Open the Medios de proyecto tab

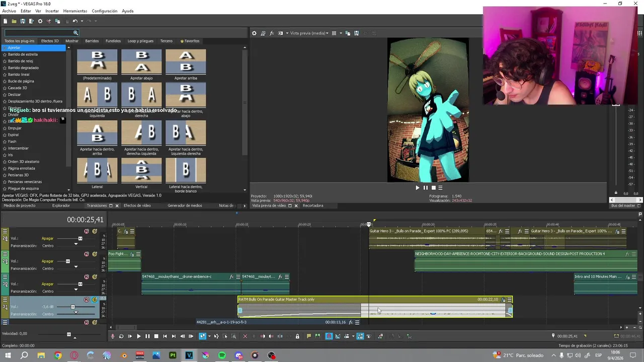tap(20, 206)
